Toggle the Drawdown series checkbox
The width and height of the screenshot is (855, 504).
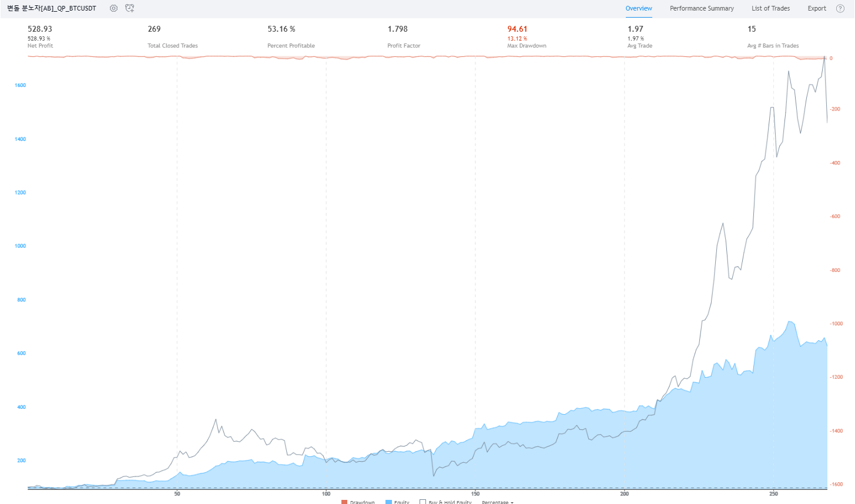pyautogui.click(x=344, y=502)
